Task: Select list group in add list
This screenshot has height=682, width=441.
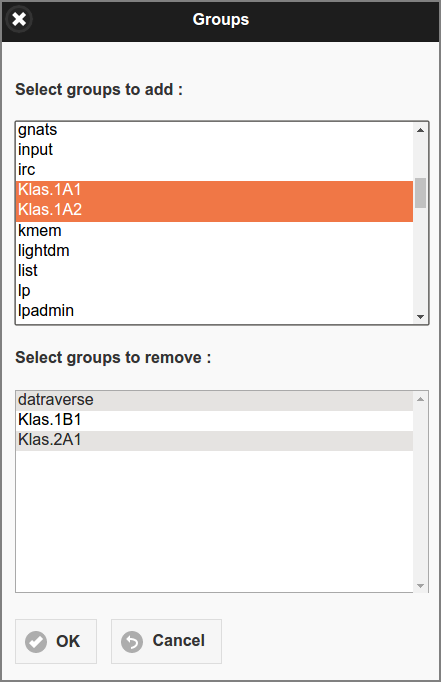Action: (214, 271)
